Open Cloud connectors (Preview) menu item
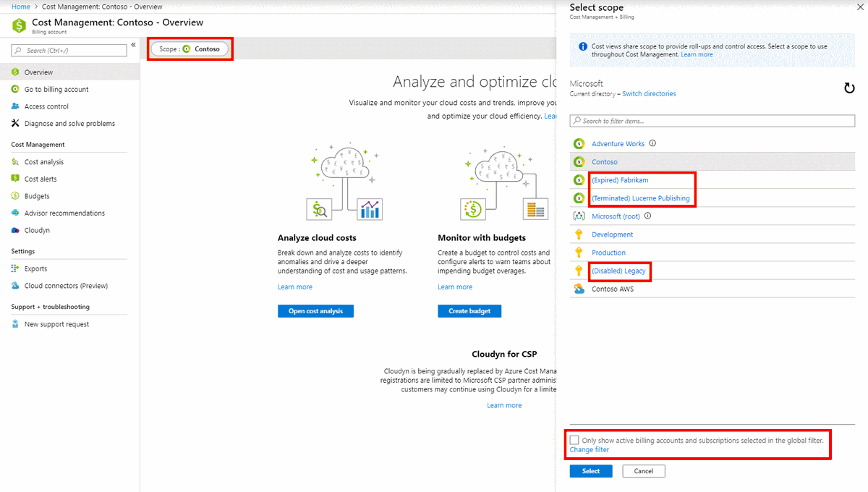The image size is (868, 492). click(x=66, y=286)
